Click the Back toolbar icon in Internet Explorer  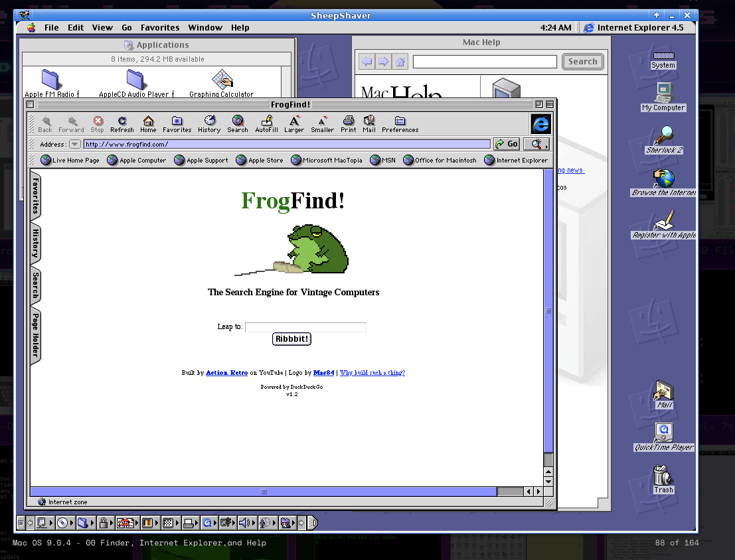45,124
